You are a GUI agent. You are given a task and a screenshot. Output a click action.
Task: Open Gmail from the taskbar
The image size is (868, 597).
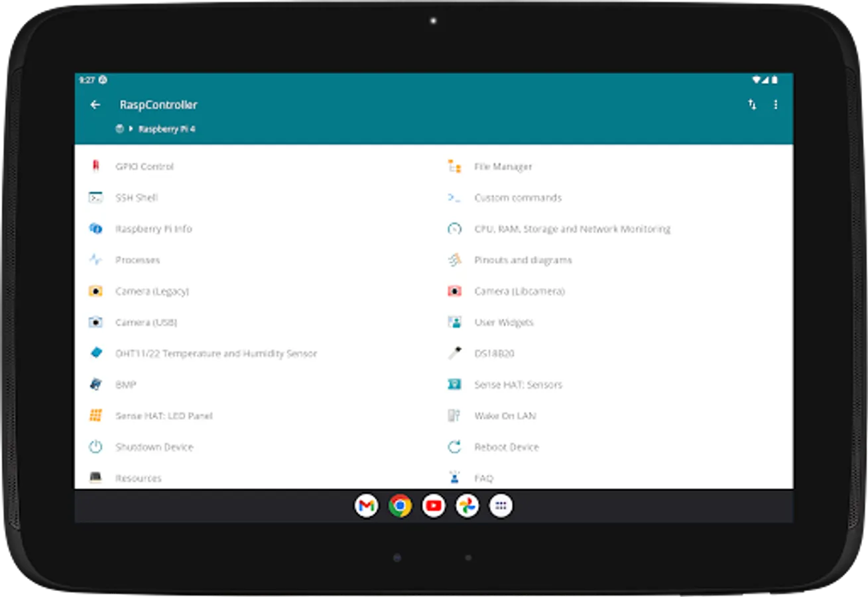coord(366,506)
